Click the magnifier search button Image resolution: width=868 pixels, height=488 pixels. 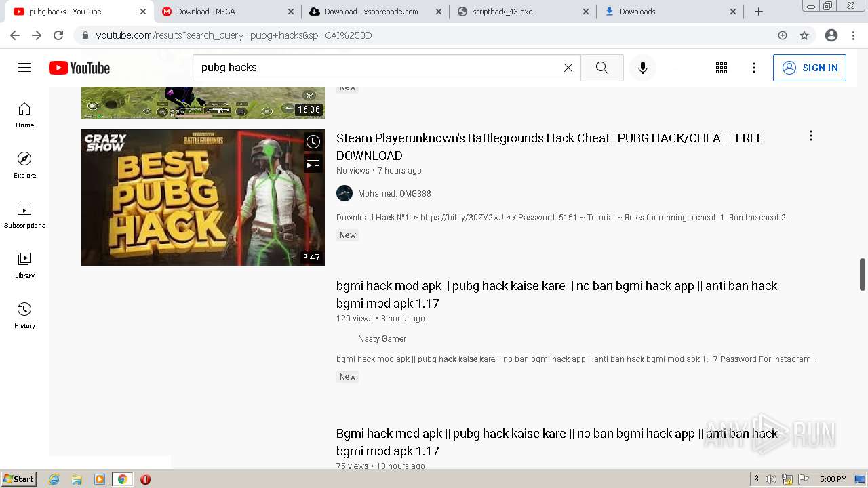pos(601,68)
